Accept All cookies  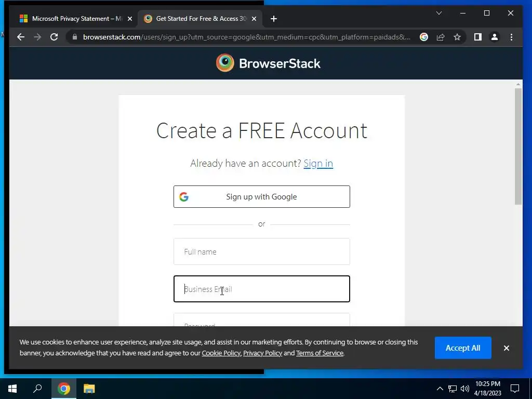click(x=463, y=348)
